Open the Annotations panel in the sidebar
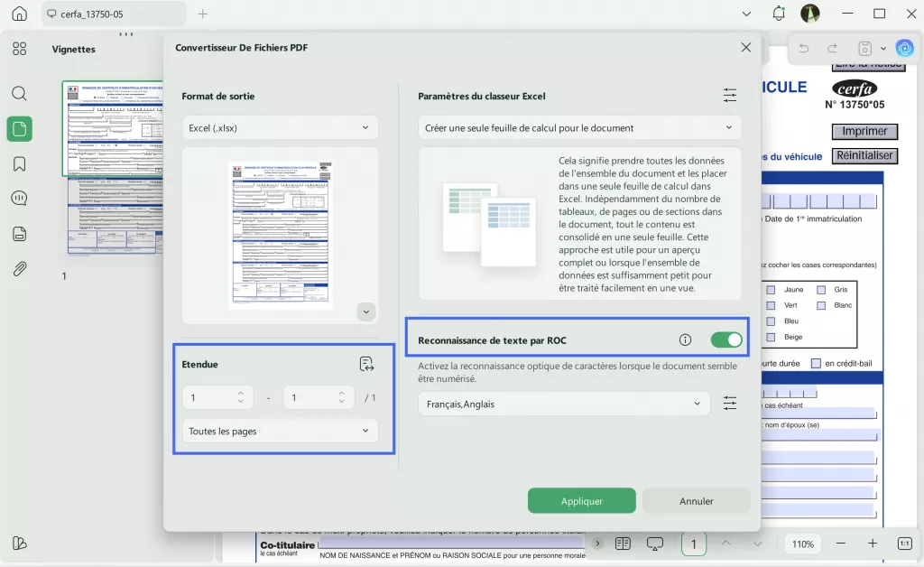Viewport: 924px width, 567px height. click(x=19, y=198)
